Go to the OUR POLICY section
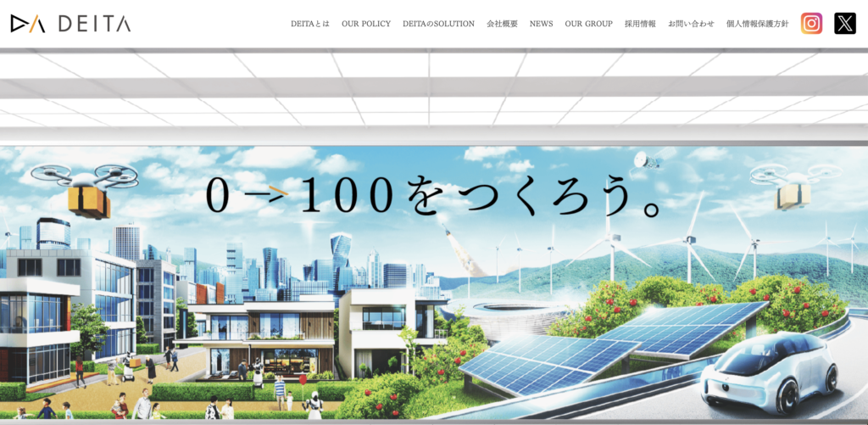868x425 pixels. click(x=366, y=24)
